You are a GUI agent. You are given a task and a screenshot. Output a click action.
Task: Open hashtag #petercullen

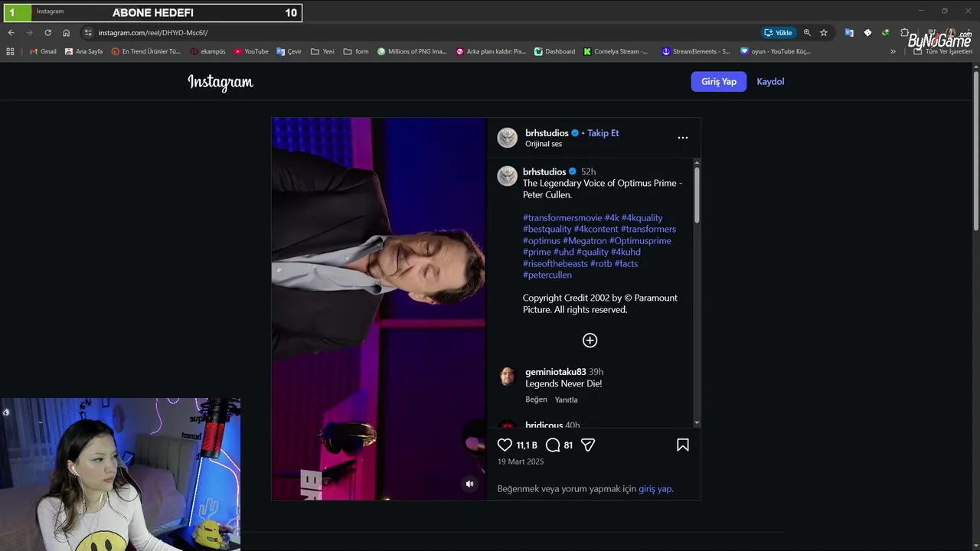point(547,275)
